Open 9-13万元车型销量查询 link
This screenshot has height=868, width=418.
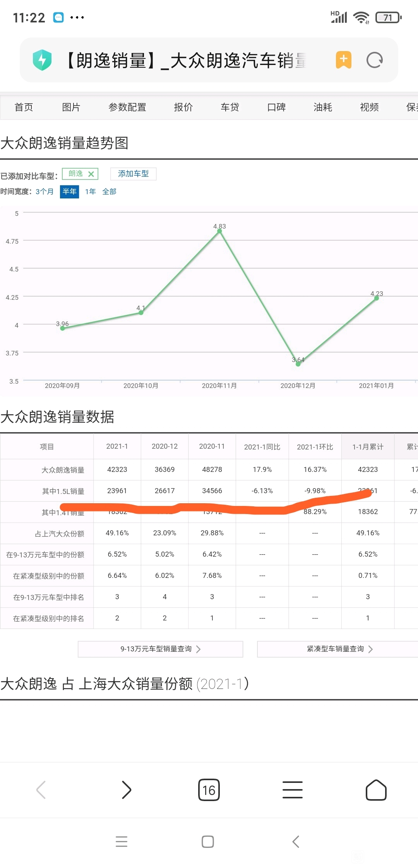coord(161,649)
